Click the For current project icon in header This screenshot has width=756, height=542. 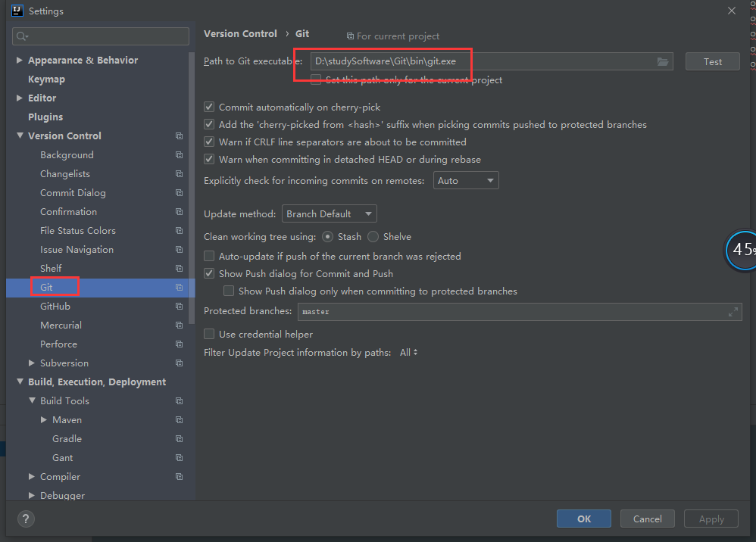350,36
